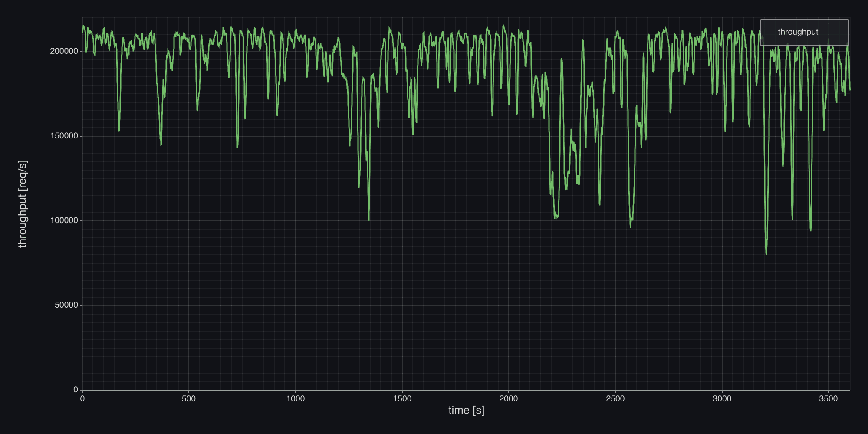Select the 100000 y-axis tick label
The image size is (868, 434).
[x=64, y=220]
